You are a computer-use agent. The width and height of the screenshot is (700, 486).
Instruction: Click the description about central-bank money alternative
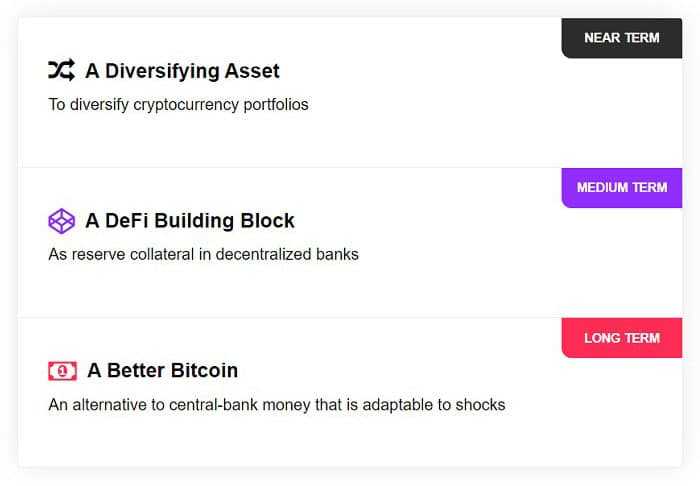coord(276,405)
